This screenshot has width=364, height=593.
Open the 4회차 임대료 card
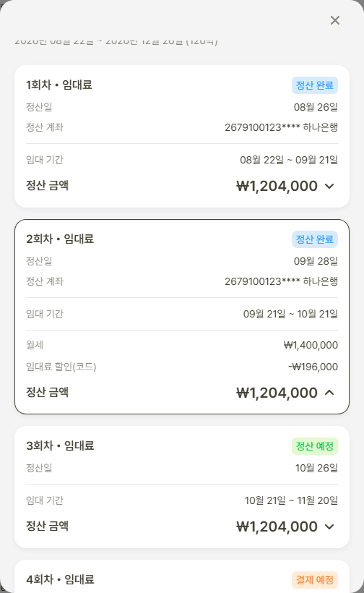point(182,576)
